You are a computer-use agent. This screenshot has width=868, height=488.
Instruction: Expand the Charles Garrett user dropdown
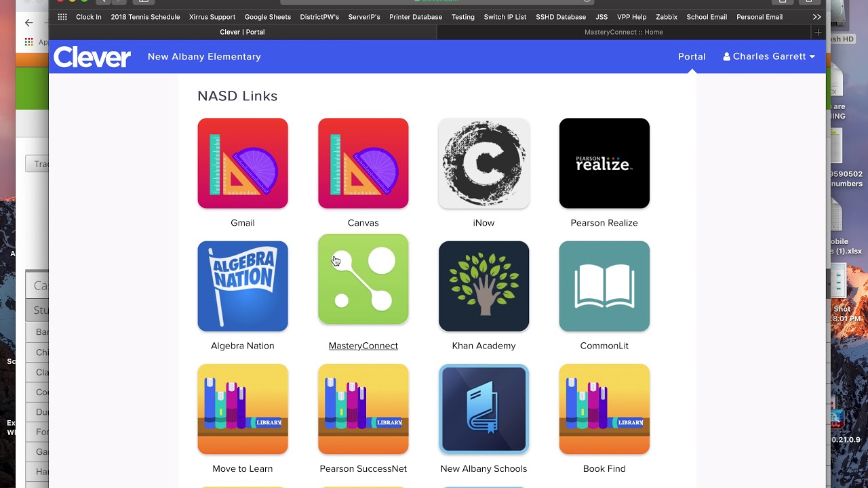pos(769,56)
